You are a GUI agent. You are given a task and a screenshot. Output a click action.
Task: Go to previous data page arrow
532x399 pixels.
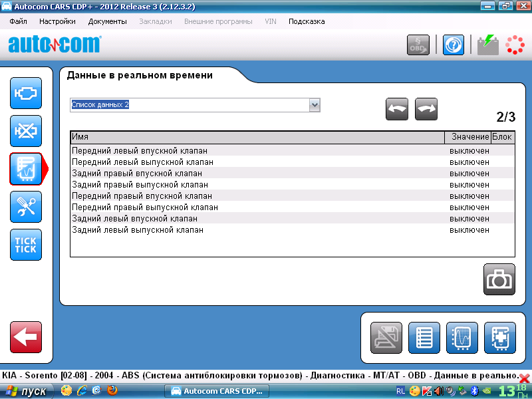397,109
